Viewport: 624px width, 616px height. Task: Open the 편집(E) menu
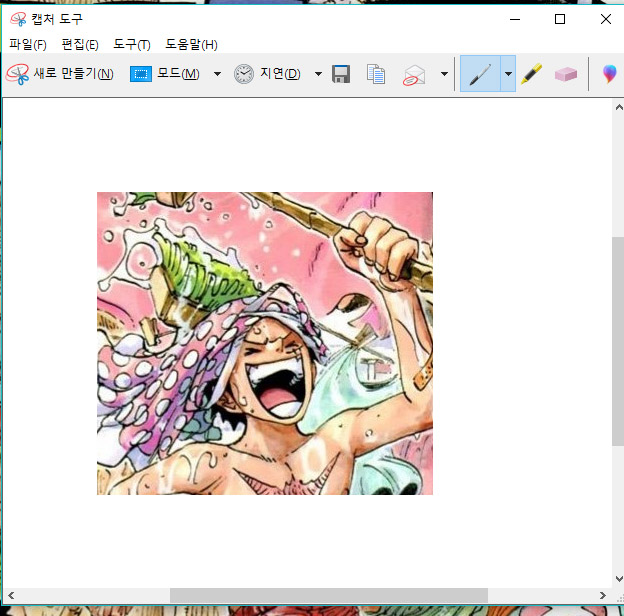80,44
